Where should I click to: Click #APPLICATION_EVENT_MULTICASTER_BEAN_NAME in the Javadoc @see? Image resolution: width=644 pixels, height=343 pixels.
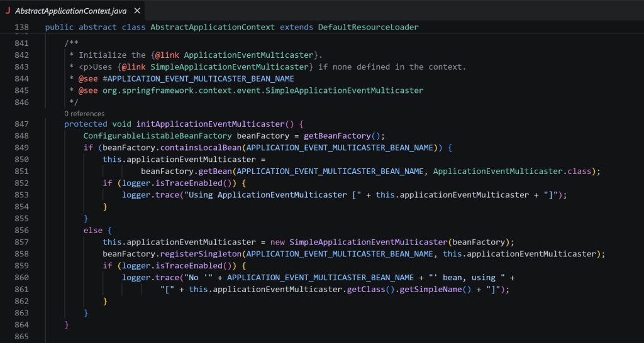coord(198,79)
